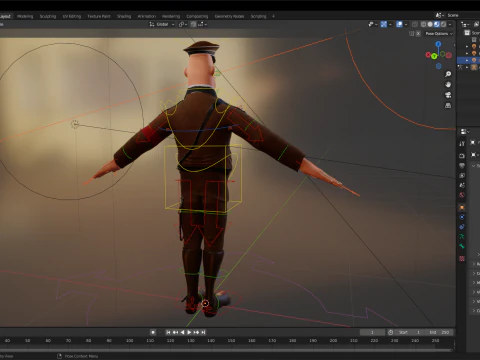Image resolution: width=480 pixels, height=360 pixels.
Task: Toggle X-ray mode in viewport header
Action: tap(415, 24)
